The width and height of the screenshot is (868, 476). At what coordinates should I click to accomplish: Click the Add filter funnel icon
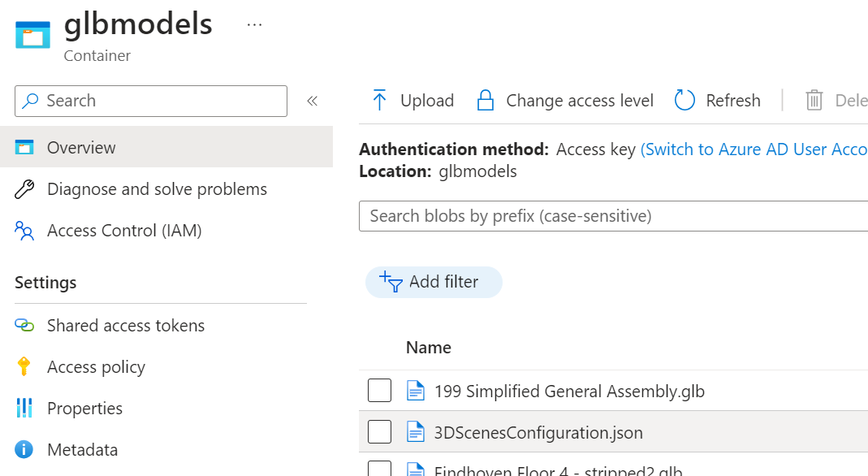(391, 282)
